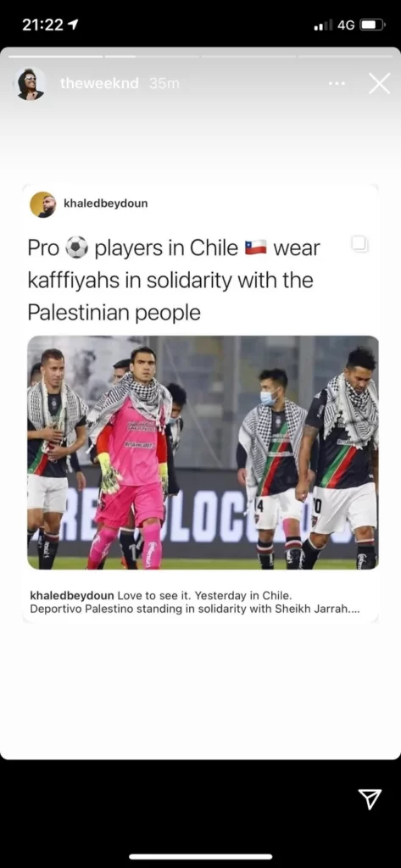Tap the location arrow icon beside the clock
Viewport: 401px width, 868px height.
pos(73,25)
